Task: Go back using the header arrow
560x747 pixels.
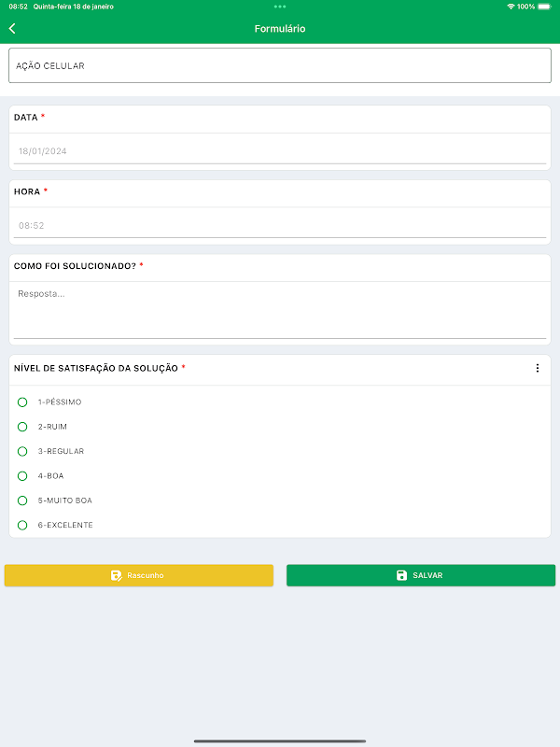Action: 12,29
